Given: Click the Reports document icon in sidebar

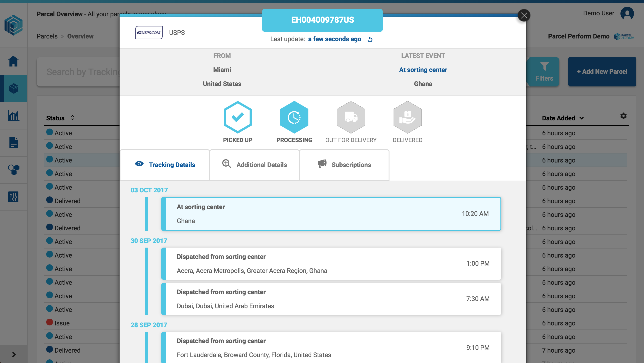Looking at the screenshot, I should click(x=14, y=143).
